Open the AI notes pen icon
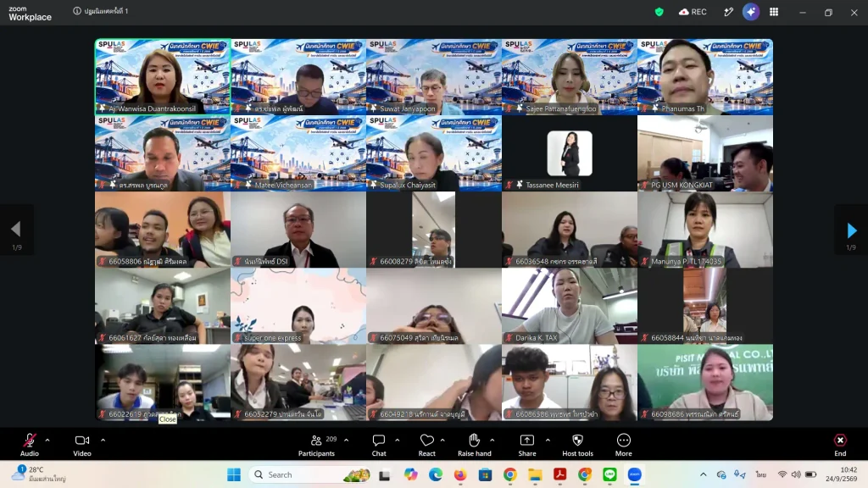 coord(728,12)
